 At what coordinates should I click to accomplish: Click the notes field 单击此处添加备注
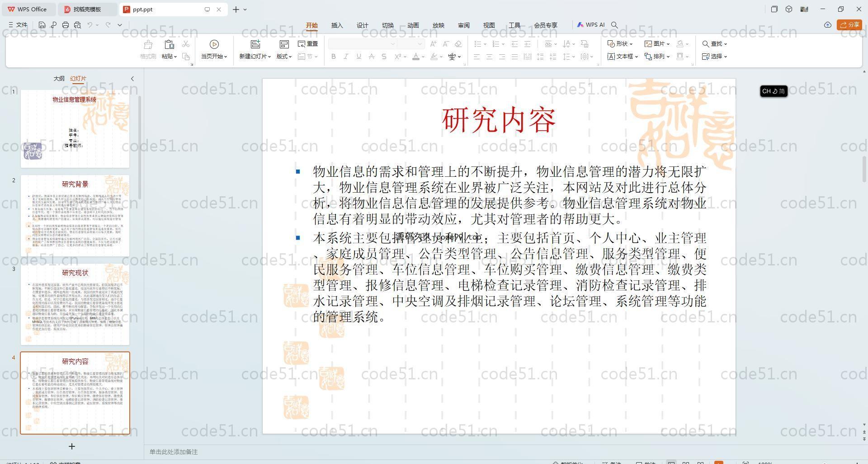point(174,452)
